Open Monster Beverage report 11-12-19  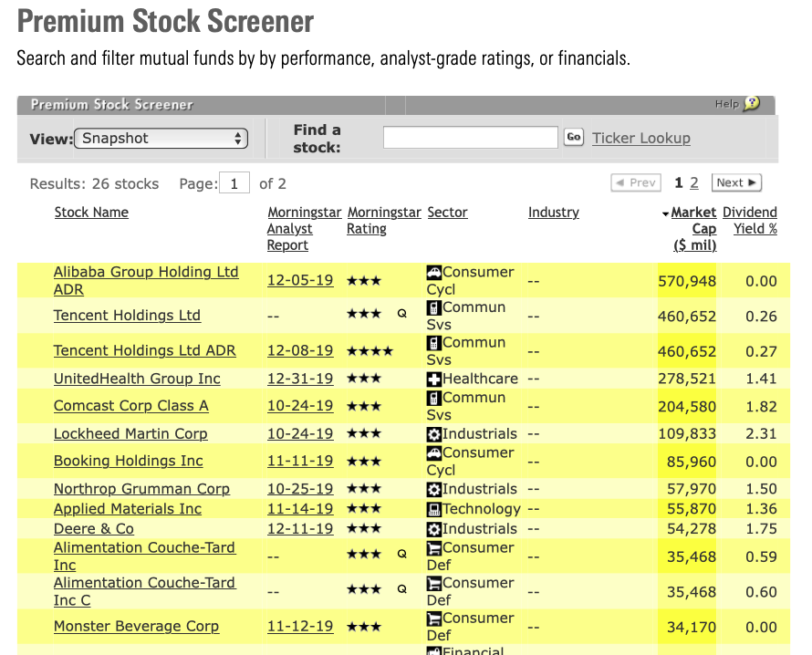[300, 627]
